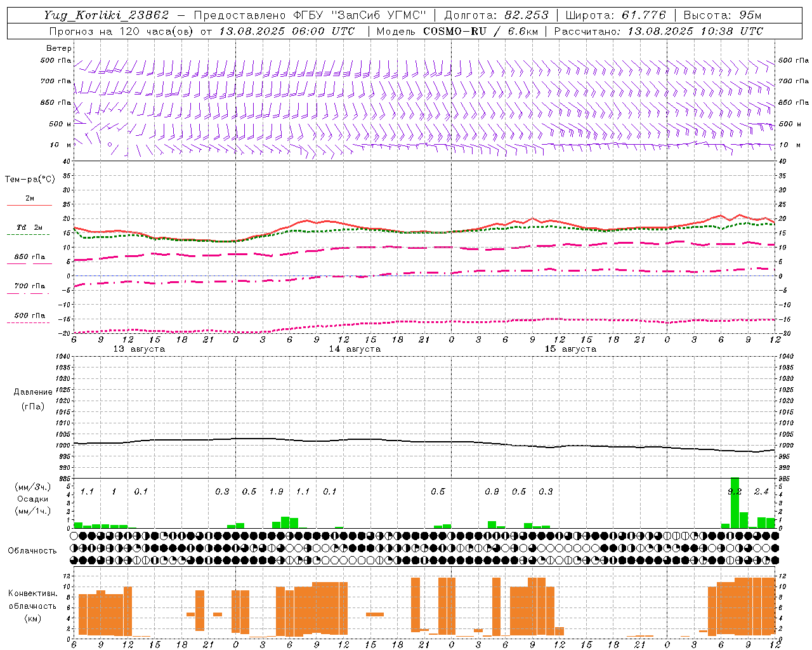Select the 13 августа date marker

139,349
